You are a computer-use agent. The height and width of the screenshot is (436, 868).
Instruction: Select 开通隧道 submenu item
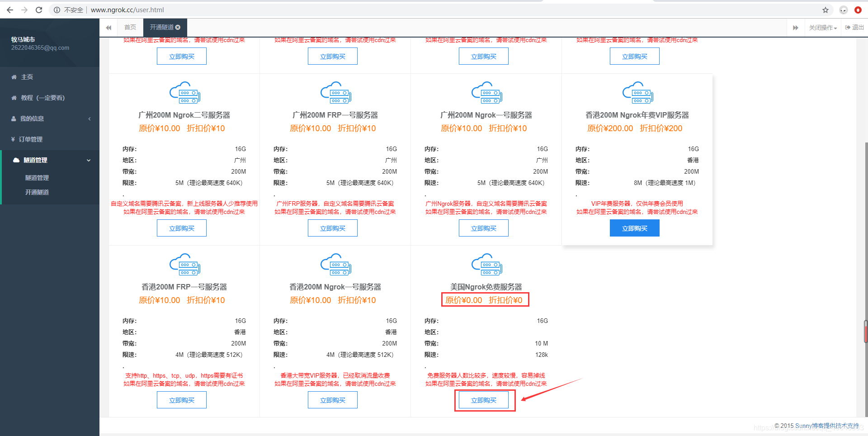click(37, 192)
